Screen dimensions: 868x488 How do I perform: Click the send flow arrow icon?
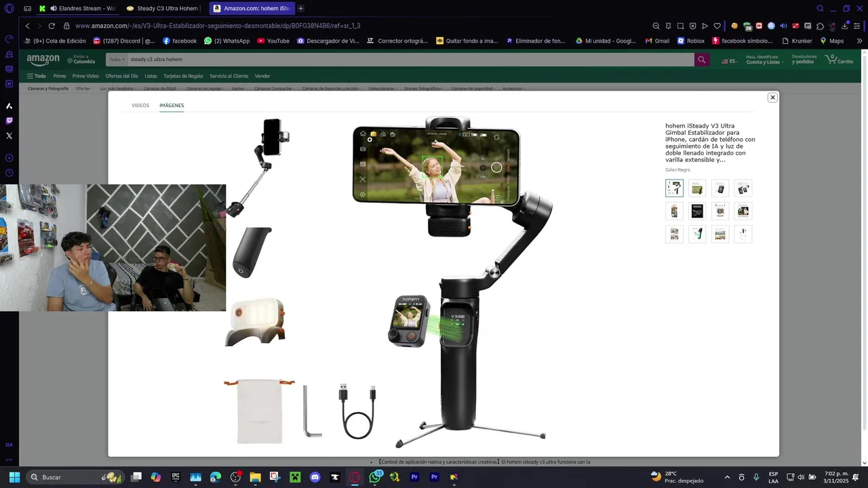(705, 26)
